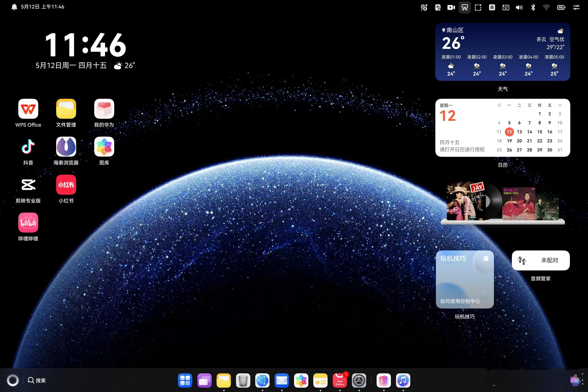Launch the 我的华为 app

(x=104, y=109)
